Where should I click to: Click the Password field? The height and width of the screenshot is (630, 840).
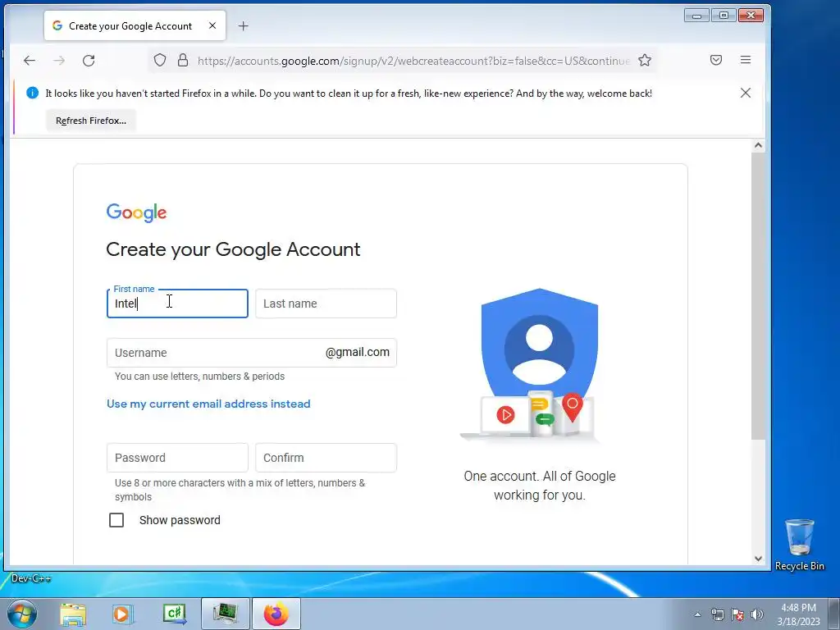click(177, 458)
